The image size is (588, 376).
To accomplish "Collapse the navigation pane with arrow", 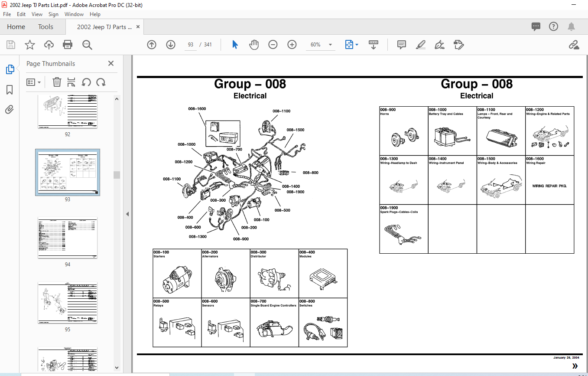I will (128, 214).
